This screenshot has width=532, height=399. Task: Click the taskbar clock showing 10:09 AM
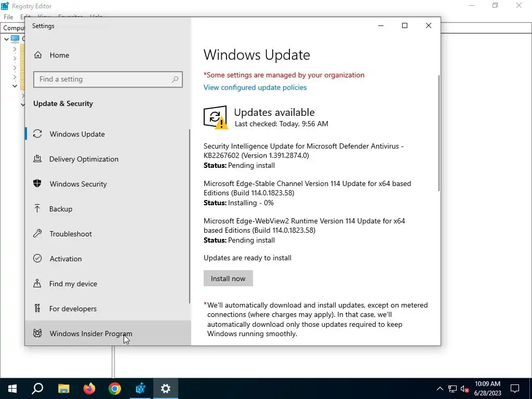[487, 389]
